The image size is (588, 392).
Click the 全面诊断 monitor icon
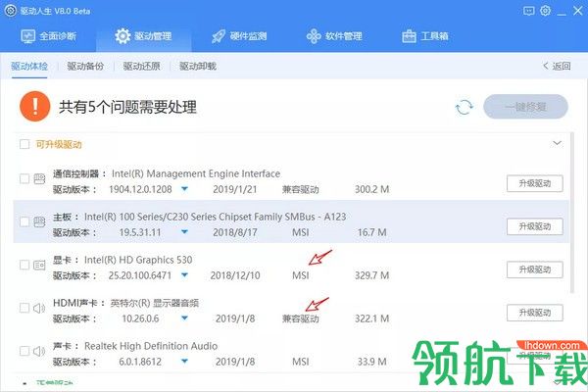27,36
